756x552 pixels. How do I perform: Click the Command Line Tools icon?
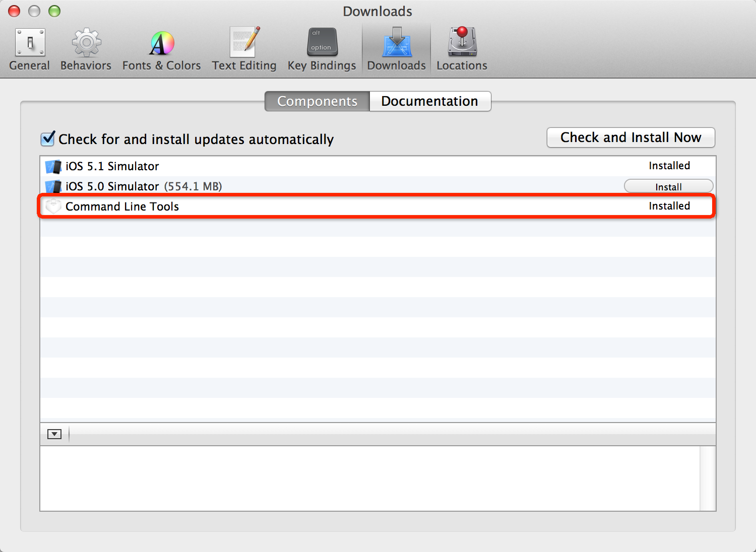[53, 206]
